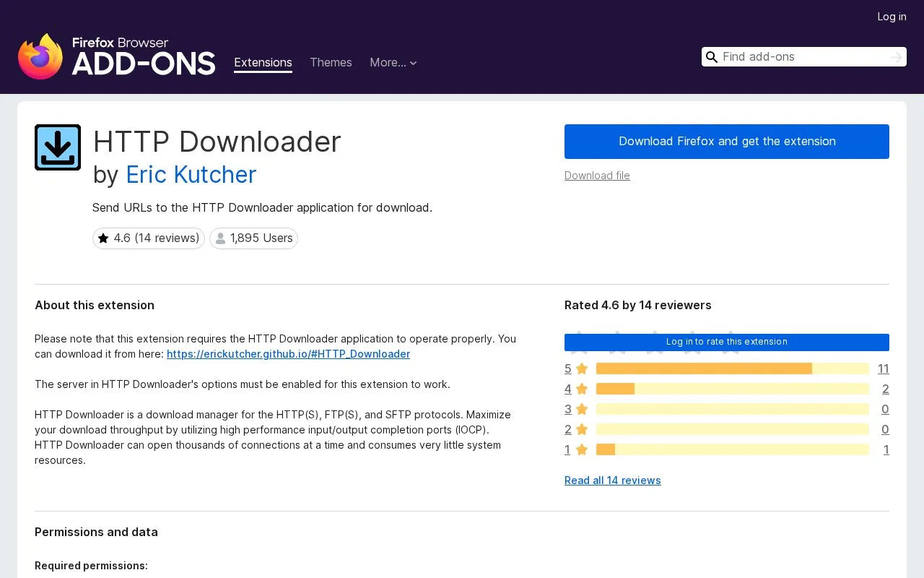The width and height of the screenshot is (924, 578).
Task: Click the number 3 rating link
Action: pyautogui.click(x=568, y=410)
